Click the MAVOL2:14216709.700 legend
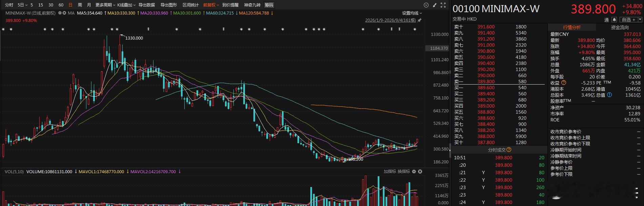The image size is (644, 206). pos(153,171)
